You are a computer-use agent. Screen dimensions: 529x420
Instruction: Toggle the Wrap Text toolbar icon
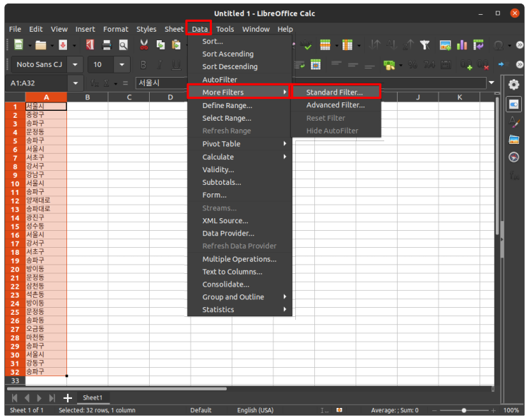[299, 64]
